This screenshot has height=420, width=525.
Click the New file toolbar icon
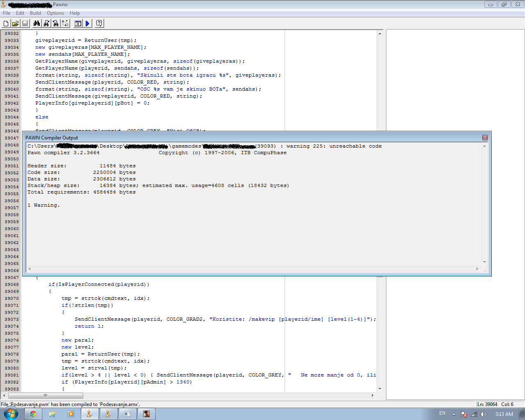pos(6,23)
